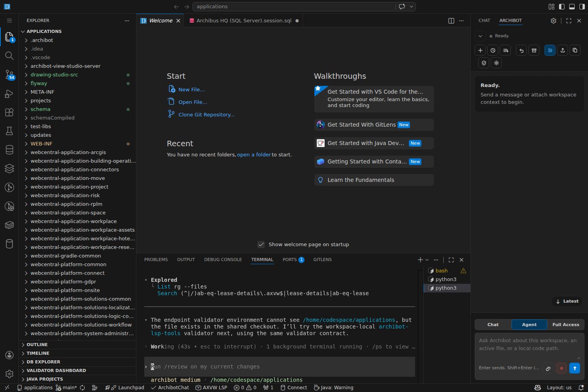Viewport: 588px width, 392px height.
Task: Toggle the primary side bar layout button
Action: coord(562,7)
